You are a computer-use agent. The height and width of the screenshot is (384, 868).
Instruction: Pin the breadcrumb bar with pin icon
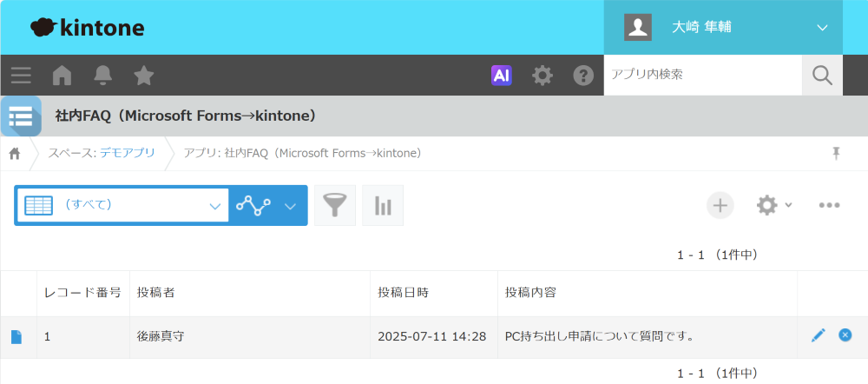[x=836, y=153]
